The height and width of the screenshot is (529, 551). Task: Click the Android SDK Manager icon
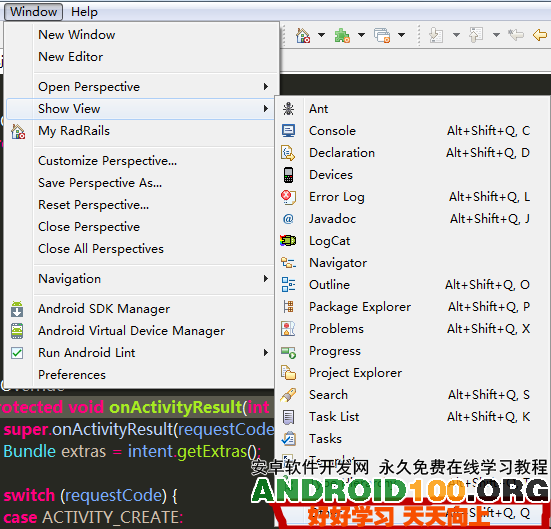coord(17,309)
